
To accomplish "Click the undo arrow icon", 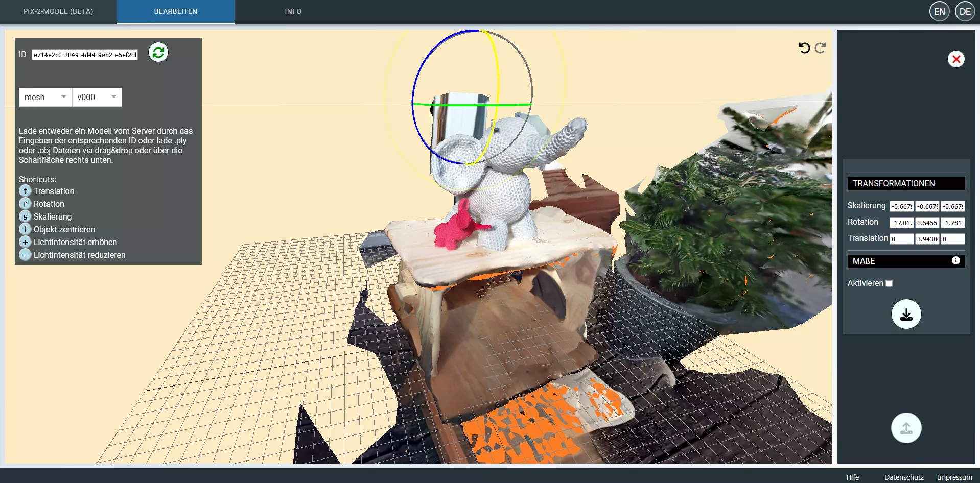I will pos(804,48).
